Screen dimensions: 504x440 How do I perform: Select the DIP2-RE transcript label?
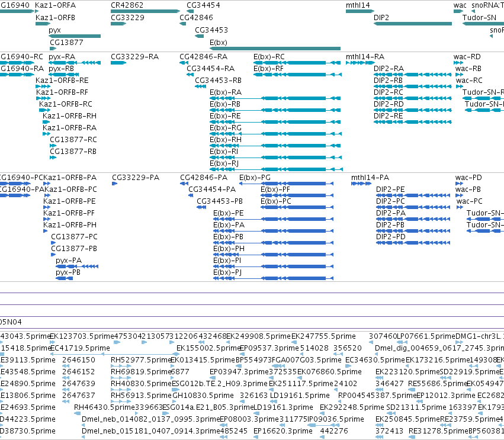[x=389, y=116]
